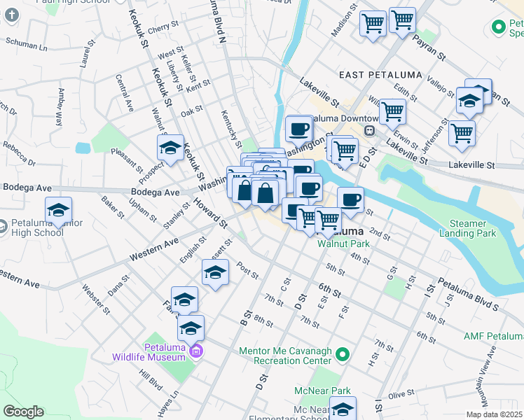The width and height of the screenshot is (524, 420).
Task: Click the Petaluma Wildlife Museum label
Action: coord(149,352)
